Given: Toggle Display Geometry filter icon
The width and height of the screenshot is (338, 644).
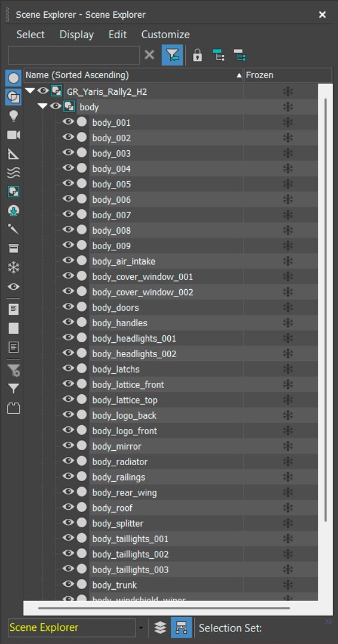Looking at the screenshot, I should (x=14, y=78).
